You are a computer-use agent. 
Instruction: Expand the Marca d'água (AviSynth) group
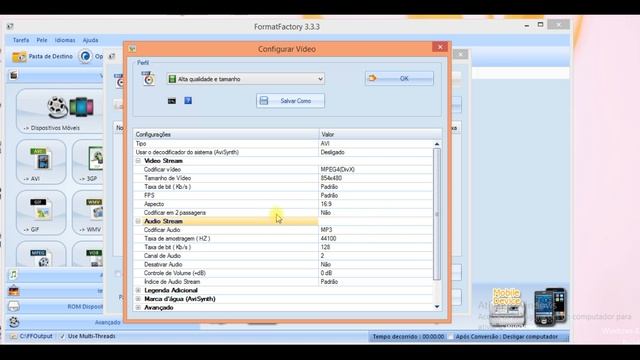[x=138, y=299]
